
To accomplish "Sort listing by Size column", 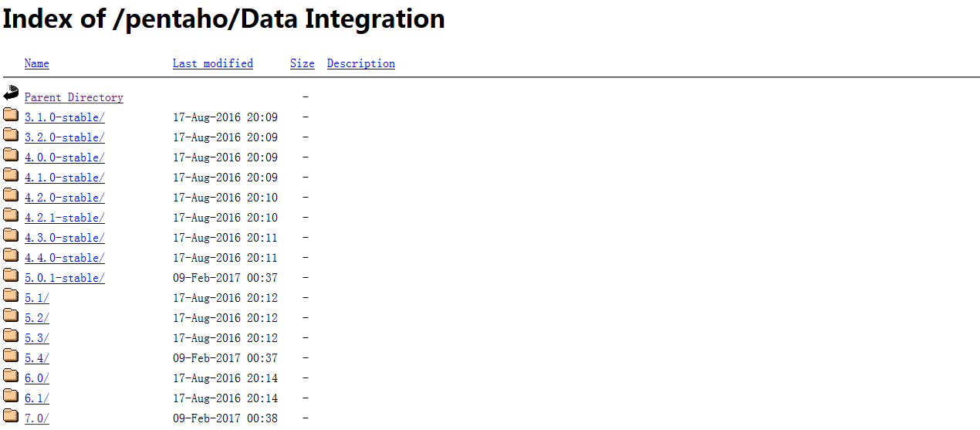I will coord(302,63).
